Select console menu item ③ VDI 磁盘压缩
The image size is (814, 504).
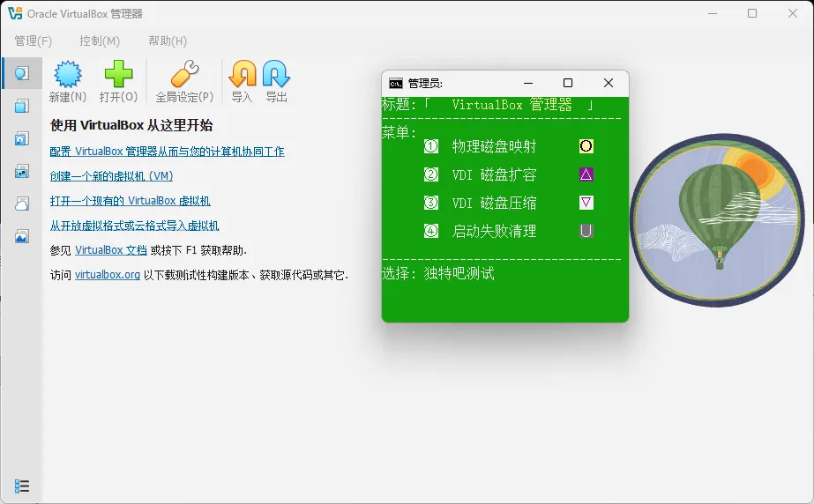pos(480,203)
